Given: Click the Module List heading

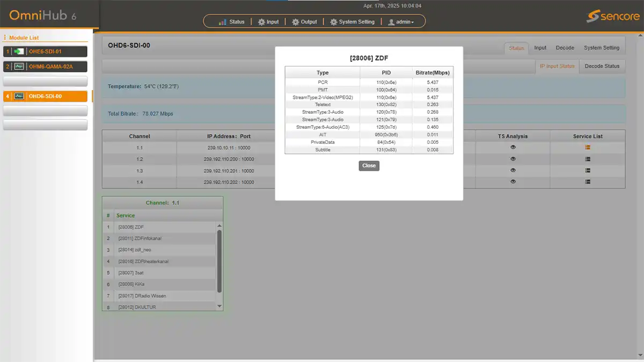Looking at the screenshot, I should [24, 38].
